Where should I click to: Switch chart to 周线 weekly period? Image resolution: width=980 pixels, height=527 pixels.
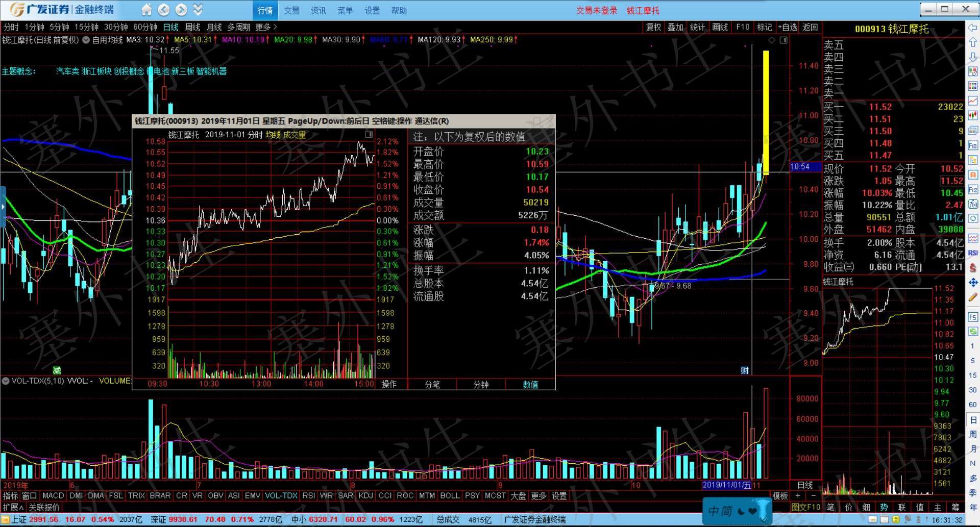tap(192, 27)
